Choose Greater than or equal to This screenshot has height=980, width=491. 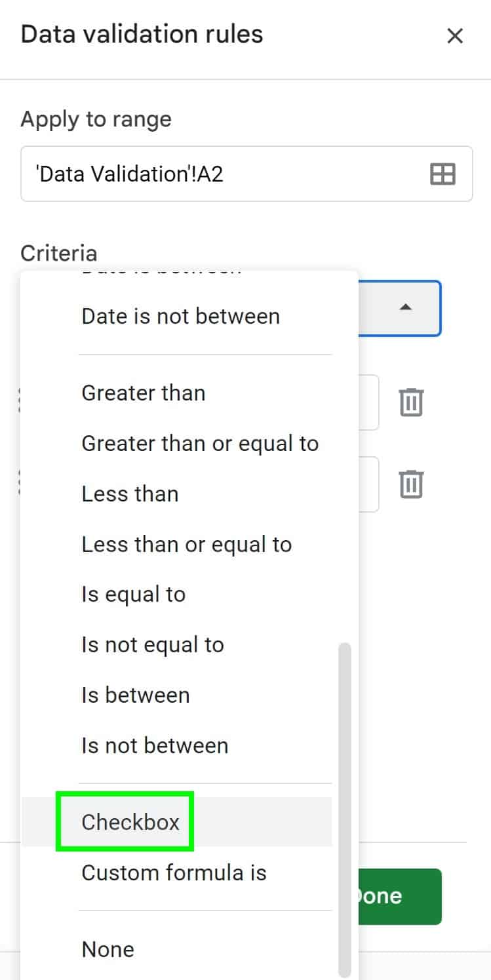pyautogui.click(x=199, y=443)
